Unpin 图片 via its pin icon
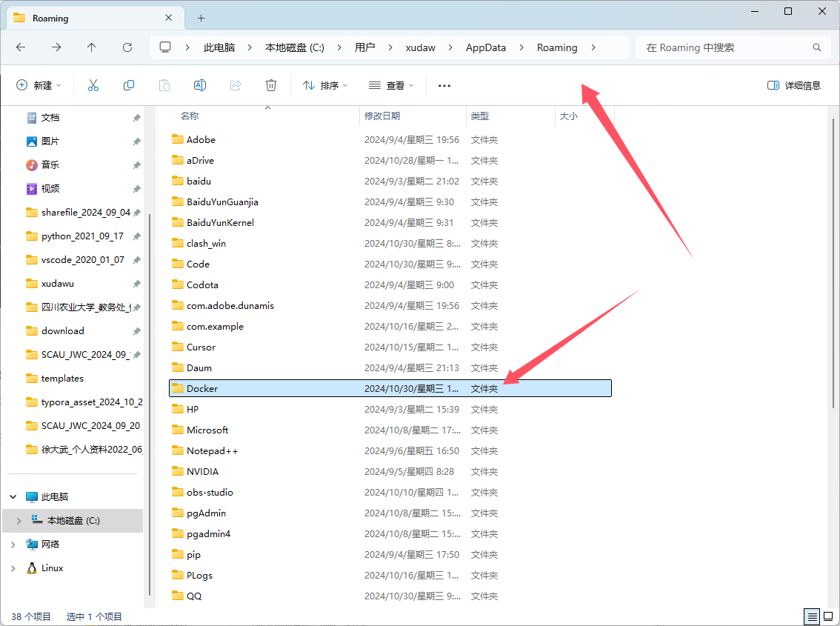Viewport: 840px width, 626px height. coord(136,141)
